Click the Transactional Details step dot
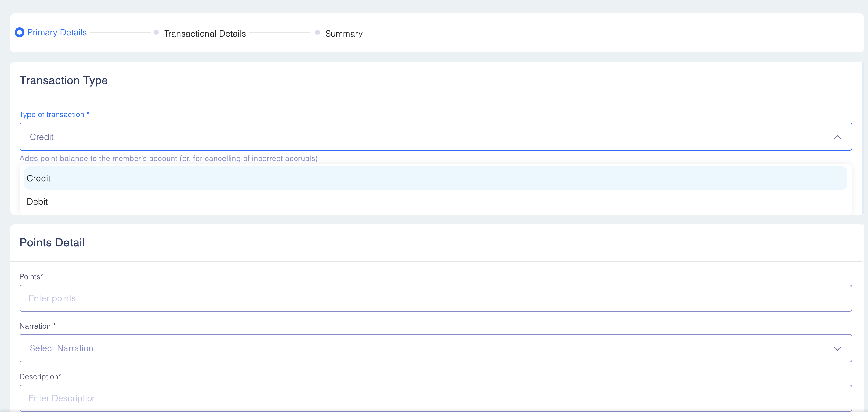This screenshot has width=868, height=417. pos(156,32)
